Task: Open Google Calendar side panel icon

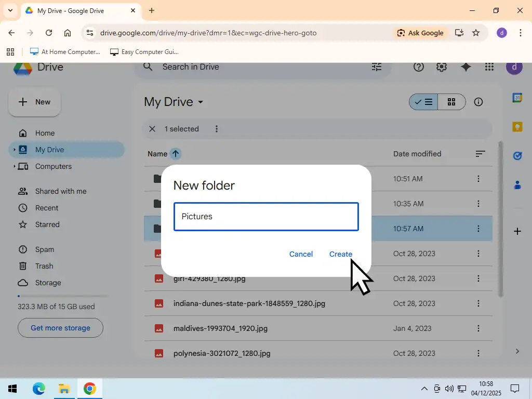Action: [x=517, y=98]
